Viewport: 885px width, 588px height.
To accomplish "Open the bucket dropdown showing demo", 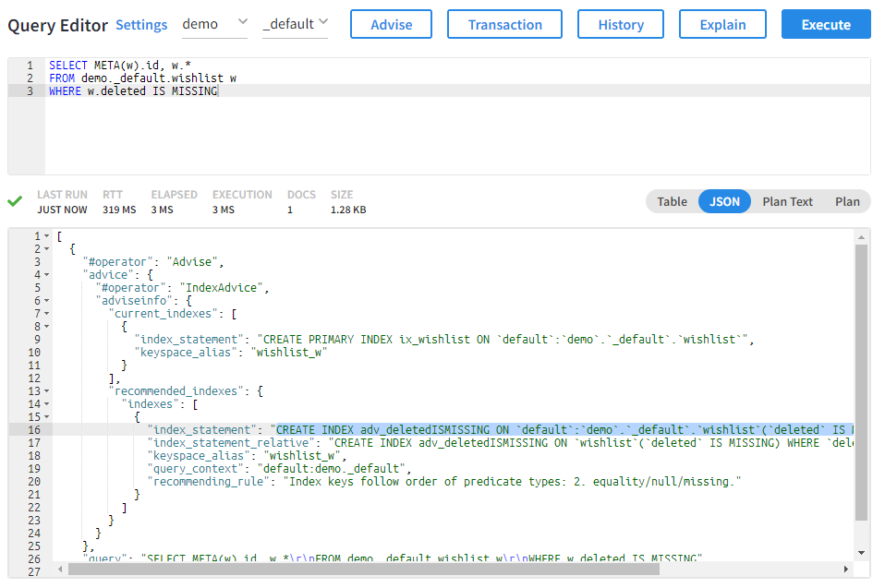I will click(x=215, y=24).
